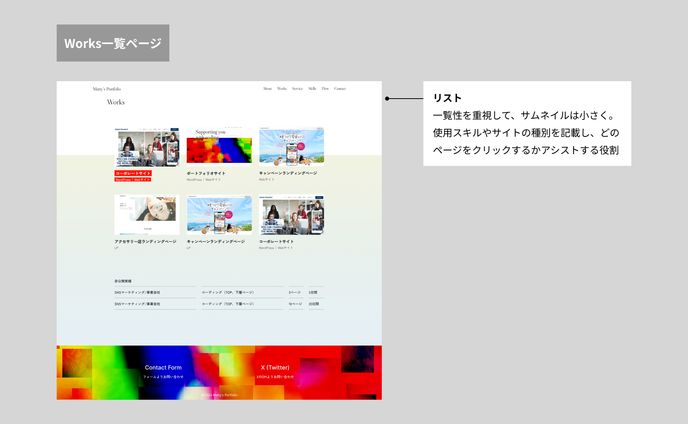Open the colorful 'Supporting you' portfolio thumbnail
688x424 pixels.
219,146
